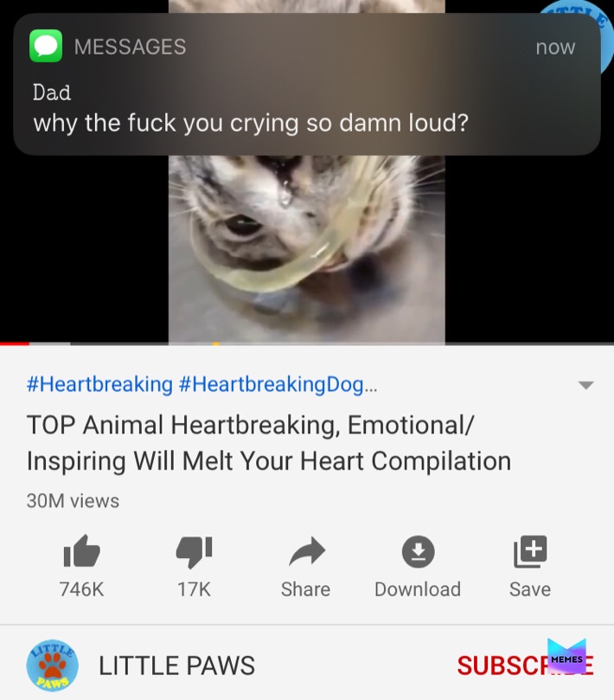Tap the Memes watermark logo
614x700 pixels.
[x=566, y=655]
